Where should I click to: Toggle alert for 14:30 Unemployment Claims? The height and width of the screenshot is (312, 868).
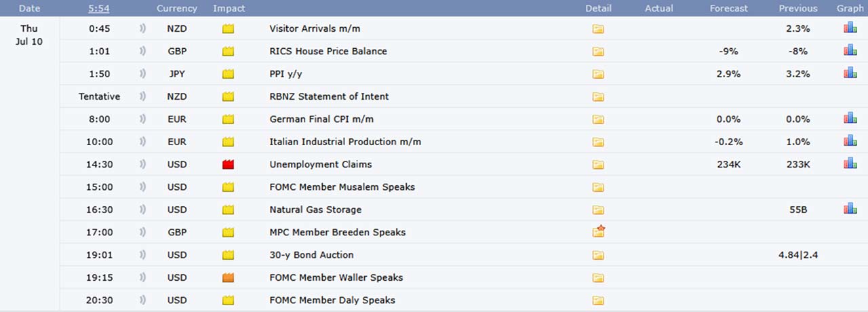[x=142, y=164]
